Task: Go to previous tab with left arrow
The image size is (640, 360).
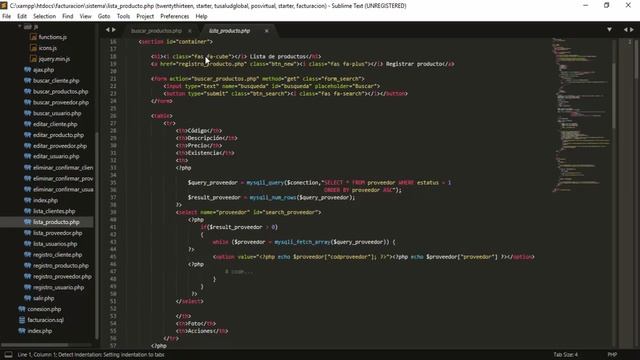Action: [108, 30]
